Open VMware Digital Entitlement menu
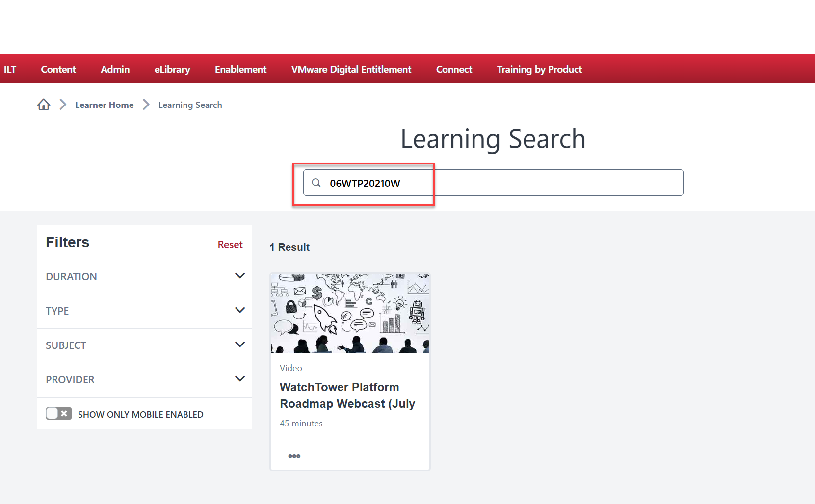The height and width of the screenshot is (504, 815). tap(351, 69)
